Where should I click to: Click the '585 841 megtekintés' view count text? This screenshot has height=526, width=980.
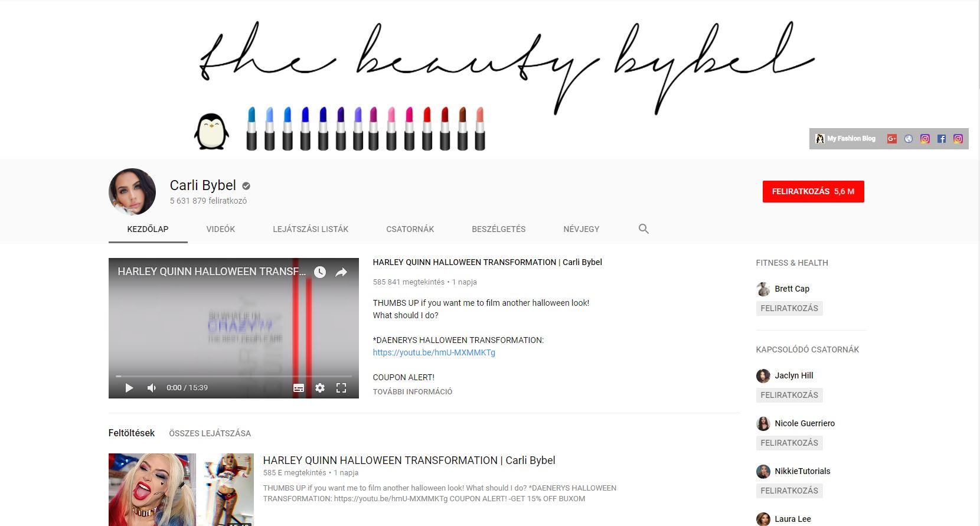[409, 282]
